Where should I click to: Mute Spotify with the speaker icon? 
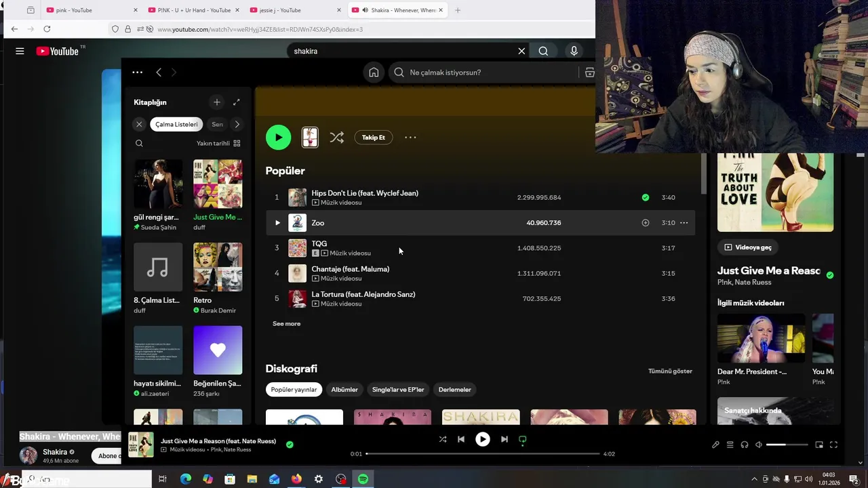(x=759, y=445)
